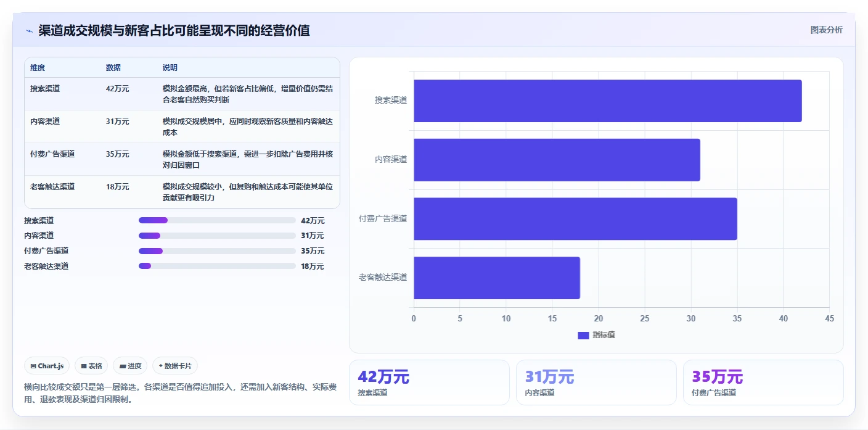Select the Chart.js chip
This screenshot has height=430, width=868.
(47, 366)
